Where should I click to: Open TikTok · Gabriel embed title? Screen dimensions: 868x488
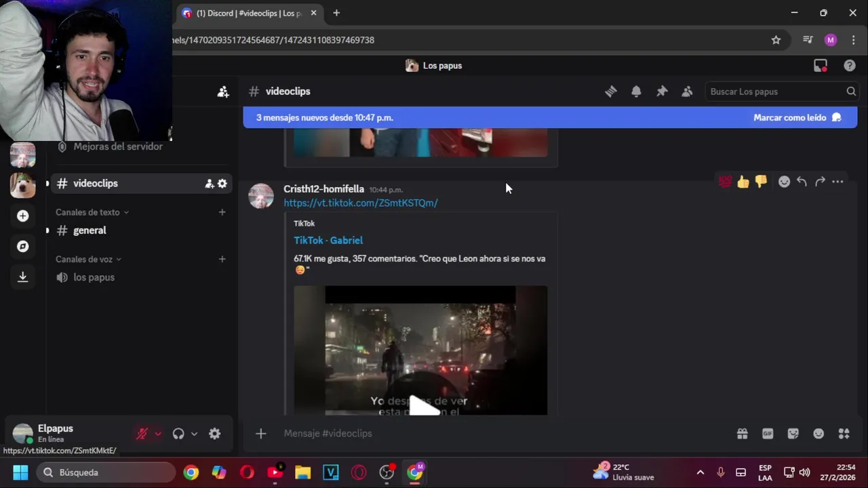tap(328, 240)
